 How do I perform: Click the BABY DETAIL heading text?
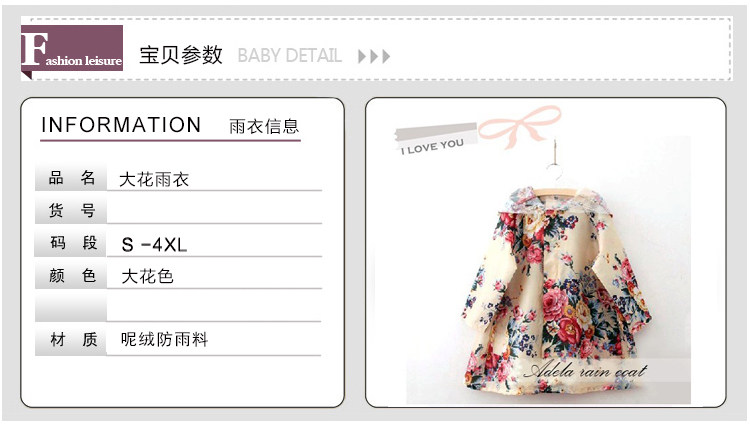[x=289, y=56]
